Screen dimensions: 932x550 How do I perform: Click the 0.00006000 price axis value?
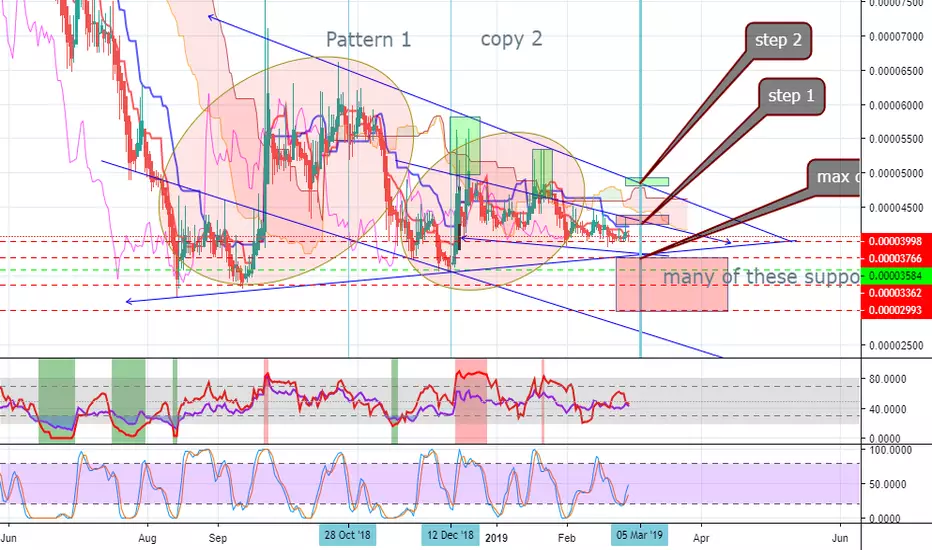coord(896,105)
